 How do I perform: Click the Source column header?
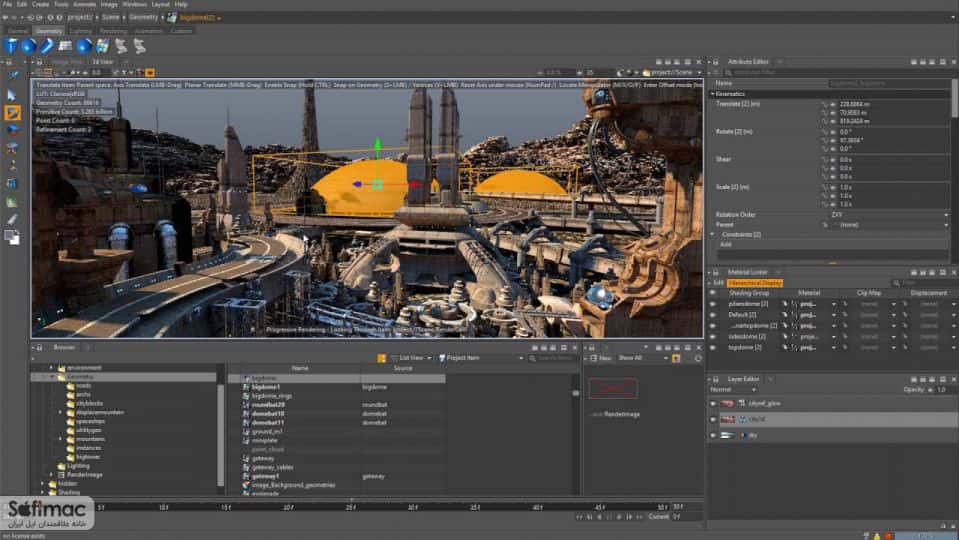[402, 368]
